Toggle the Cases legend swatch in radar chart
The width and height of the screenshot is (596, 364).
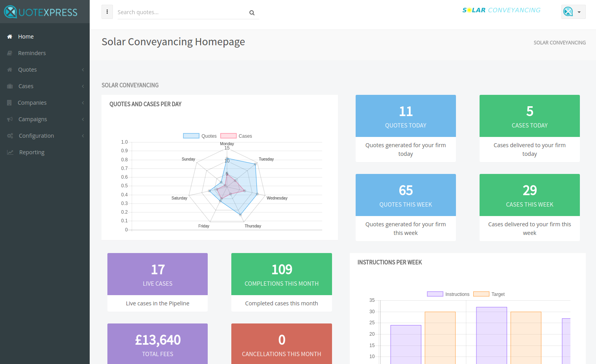click(x=228, y=136)
